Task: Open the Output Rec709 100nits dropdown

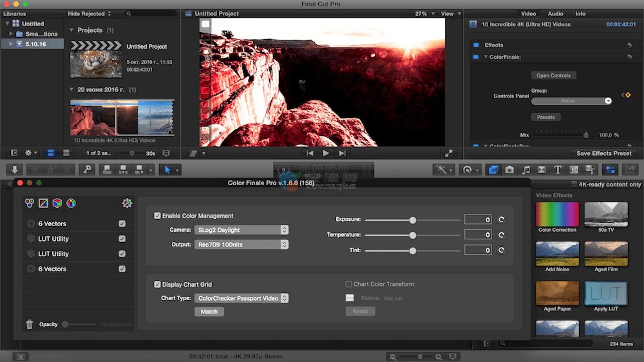Action: (241, 245)
